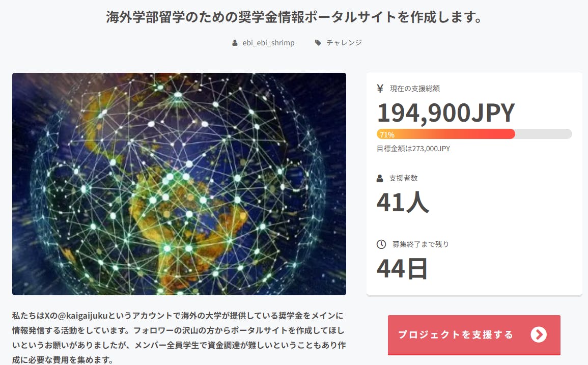Click the 194,900JPY total amount
Viewport: 588px width, 365px height.
(x=445, y=113)
